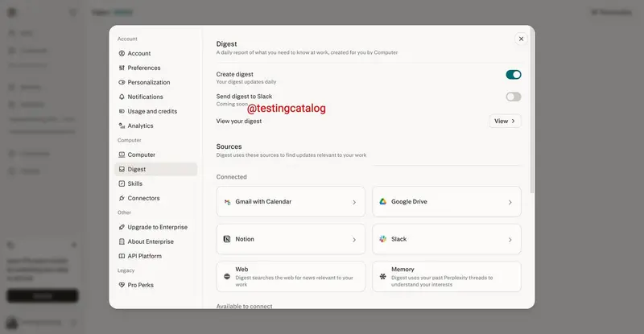Image resolution: width=644 pixels, height=334 pixels.
Task: Select the Digest sidebar entry
Action: coord(155,169)
